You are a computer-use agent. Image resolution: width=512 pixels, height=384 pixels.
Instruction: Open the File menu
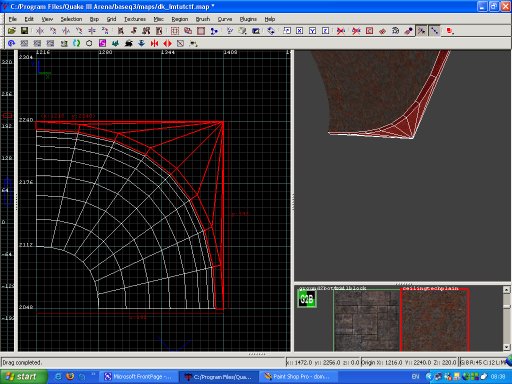point(13,19)
